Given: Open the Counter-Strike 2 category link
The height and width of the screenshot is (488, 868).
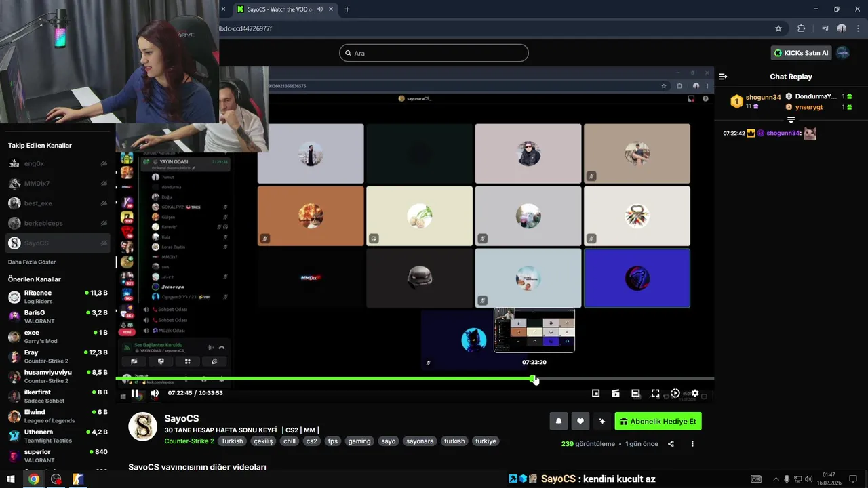Looking at the screenshot, I should point(189,441).
